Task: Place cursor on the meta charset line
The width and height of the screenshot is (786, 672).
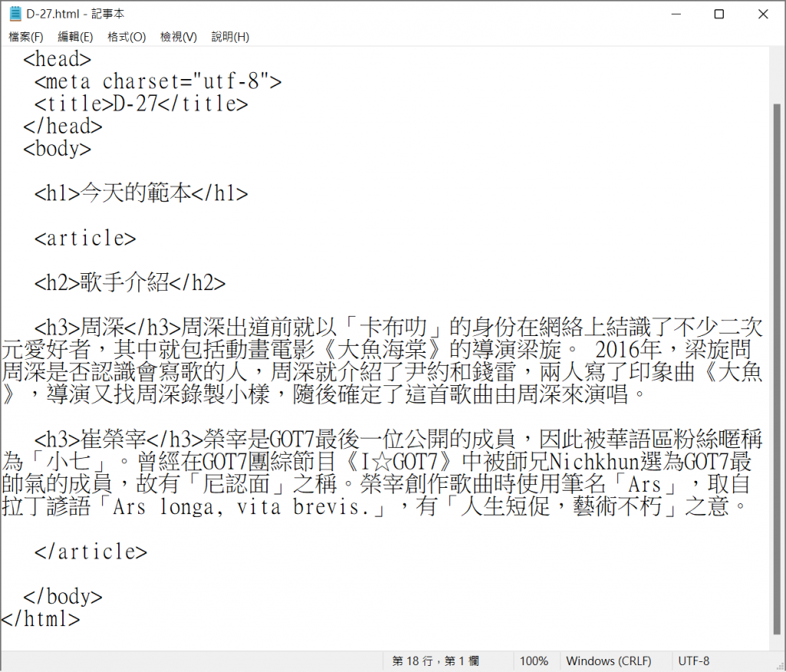Action: [158, 81]
